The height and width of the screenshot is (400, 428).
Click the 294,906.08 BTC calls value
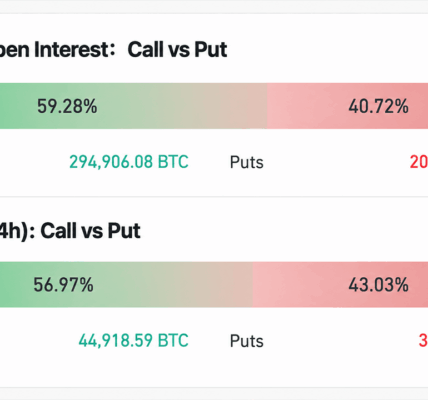pos(129,162)
